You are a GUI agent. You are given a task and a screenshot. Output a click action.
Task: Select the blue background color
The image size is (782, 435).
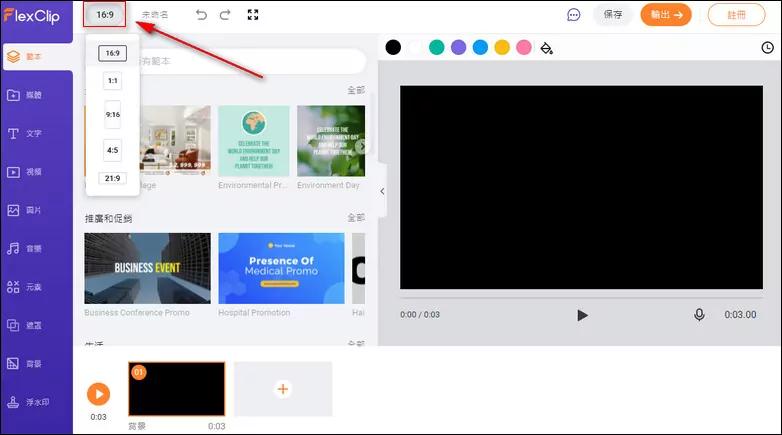coord(480,47)
